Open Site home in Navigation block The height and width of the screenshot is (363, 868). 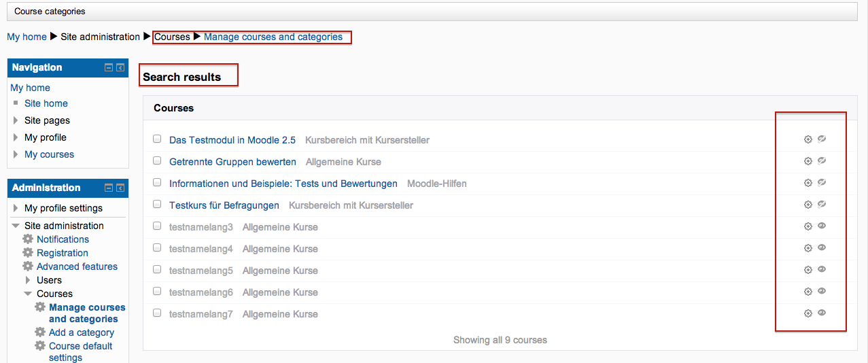(46, 103)
